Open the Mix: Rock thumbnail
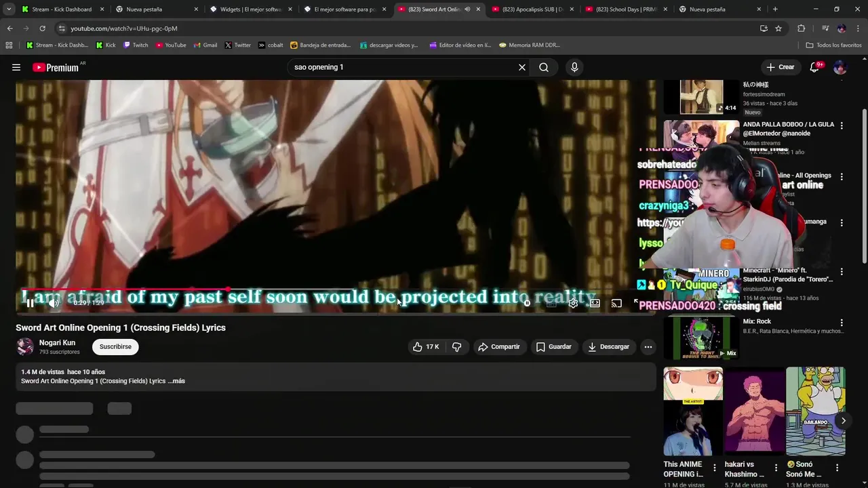868x488 pixels. (701, 337)
